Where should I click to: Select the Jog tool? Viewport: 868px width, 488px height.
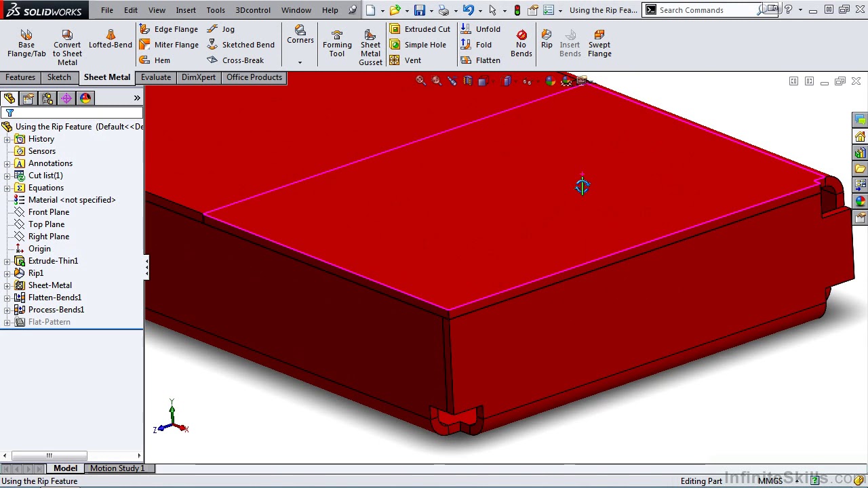[220, 29]
